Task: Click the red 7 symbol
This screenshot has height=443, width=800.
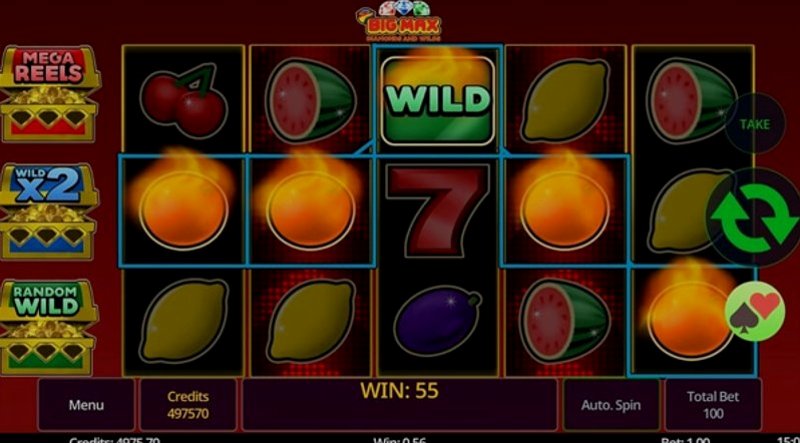Action: click(x=437, y=210)
